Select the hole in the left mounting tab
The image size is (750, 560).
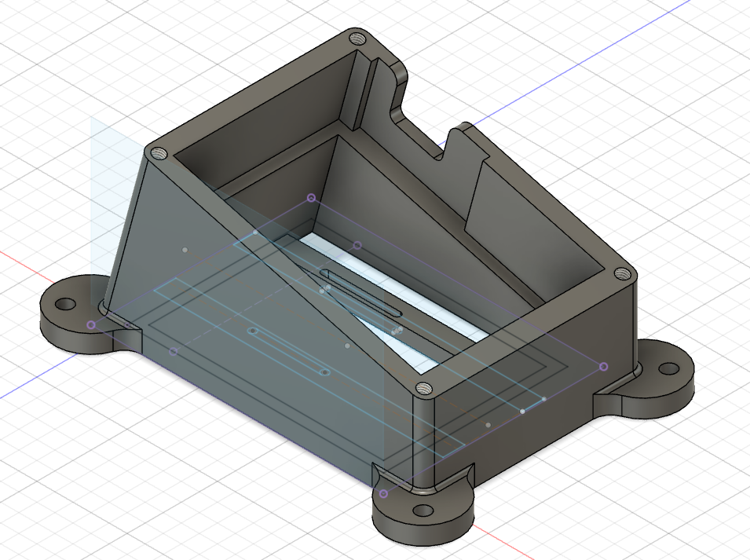66,304
